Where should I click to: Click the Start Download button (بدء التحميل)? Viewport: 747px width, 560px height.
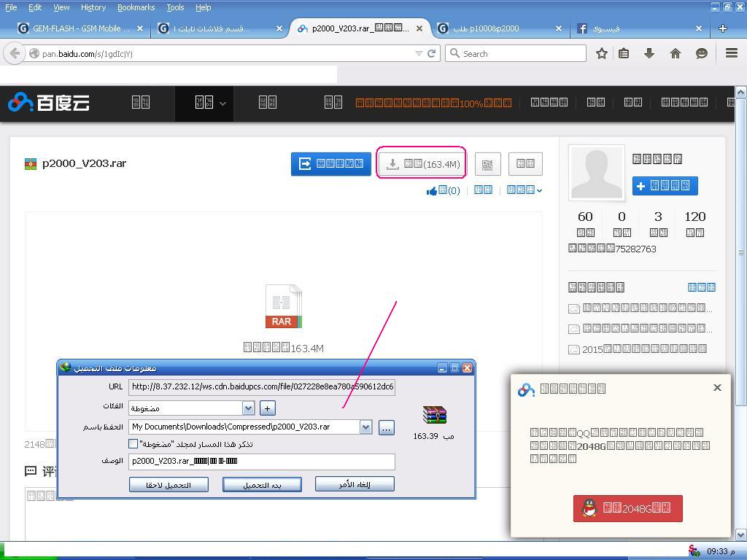click(262, 485)
